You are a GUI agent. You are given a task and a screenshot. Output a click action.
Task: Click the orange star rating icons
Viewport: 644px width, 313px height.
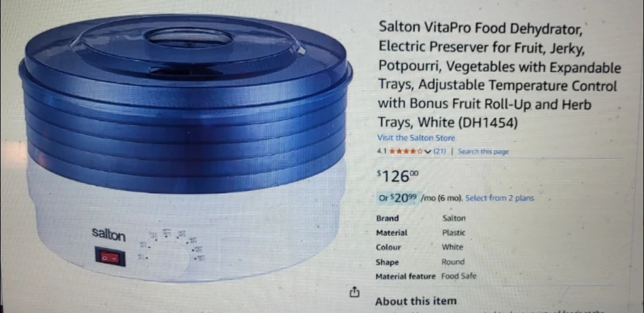tap(406, 151)
